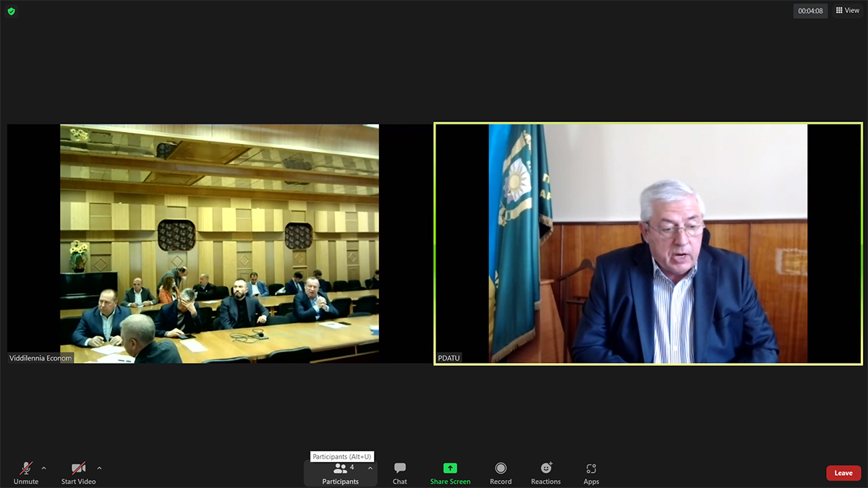Click the participant count number 4

click(x=352, y=467)
